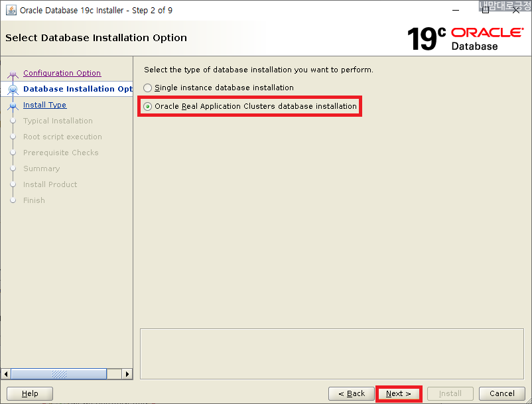
Task: Click the Prerequisite Checks step marker
Action: (x=13, y=153)
